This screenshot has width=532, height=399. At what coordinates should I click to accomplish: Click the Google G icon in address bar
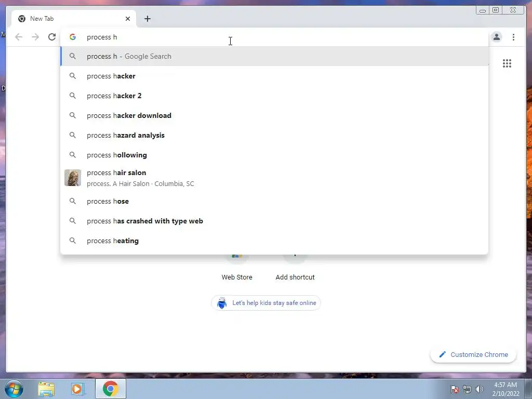73,37
